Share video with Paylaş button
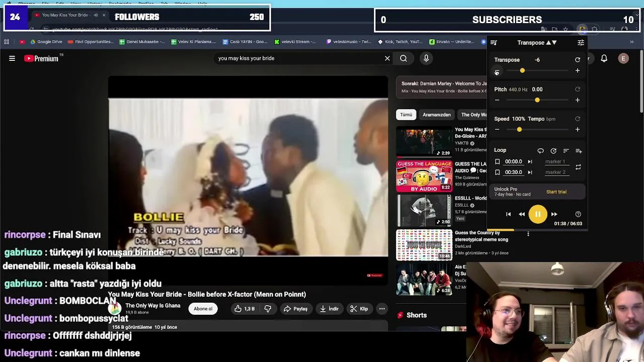The width and height of the screenshot is (644, 362). tap(295, 309)
